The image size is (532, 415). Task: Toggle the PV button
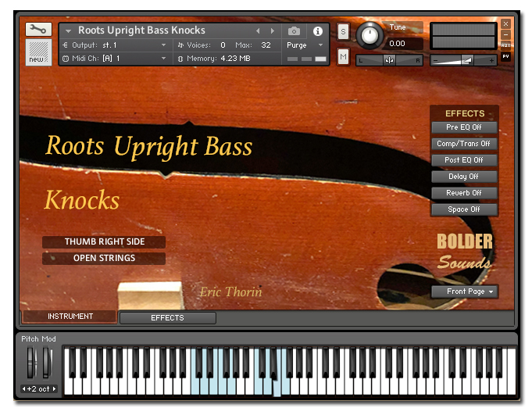pyautogui.click(x=505, y=56)
